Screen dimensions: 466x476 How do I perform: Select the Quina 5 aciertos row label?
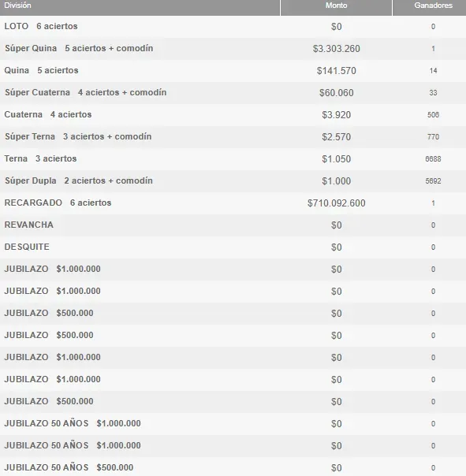pos(41,70)
